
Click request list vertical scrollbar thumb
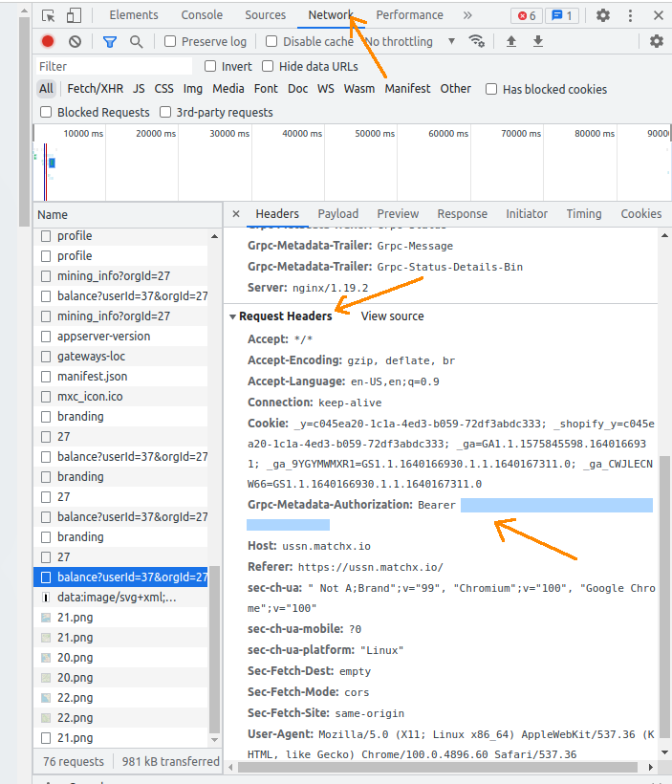(214, 649)
